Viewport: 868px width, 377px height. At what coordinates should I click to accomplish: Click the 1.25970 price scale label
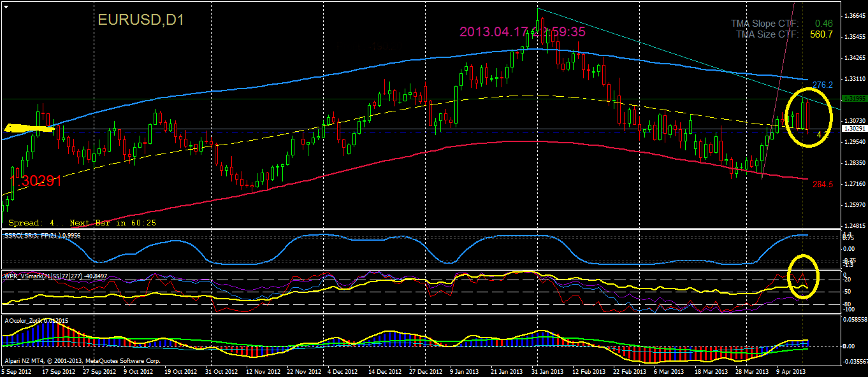pyautogui.click(x=853, y=204)
